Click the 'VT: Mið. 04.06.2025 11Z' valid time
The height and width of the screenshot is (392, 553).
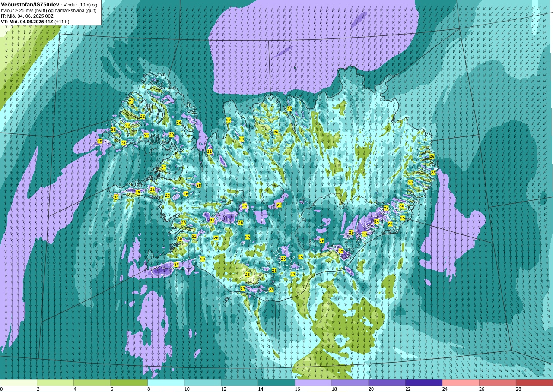pos(27,21)
